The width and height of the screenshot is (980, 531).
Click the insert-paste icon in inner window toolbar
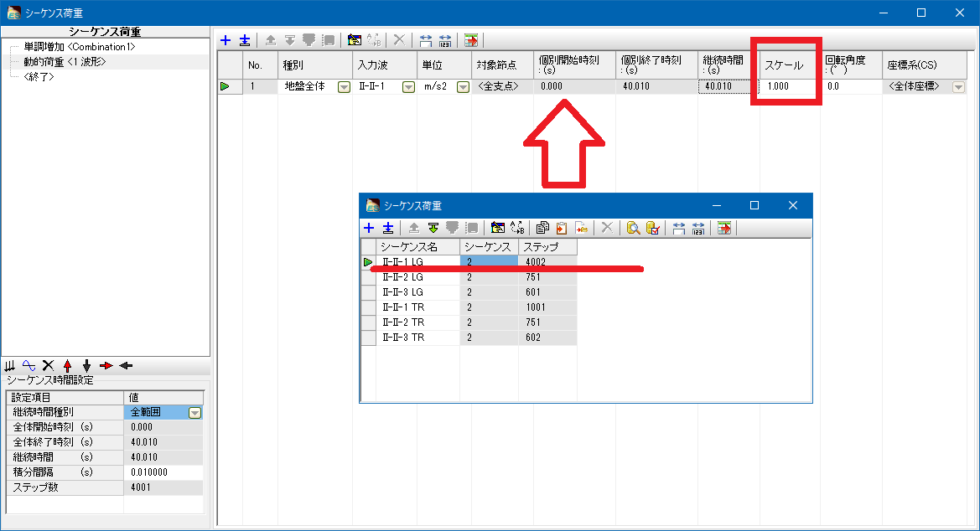tap(581, 228)
